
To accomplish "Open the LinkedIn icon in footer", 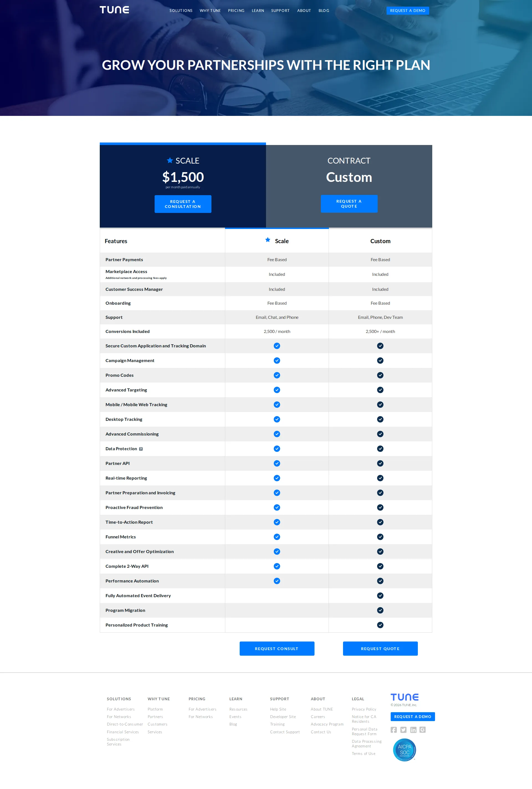I will [413, 730].
